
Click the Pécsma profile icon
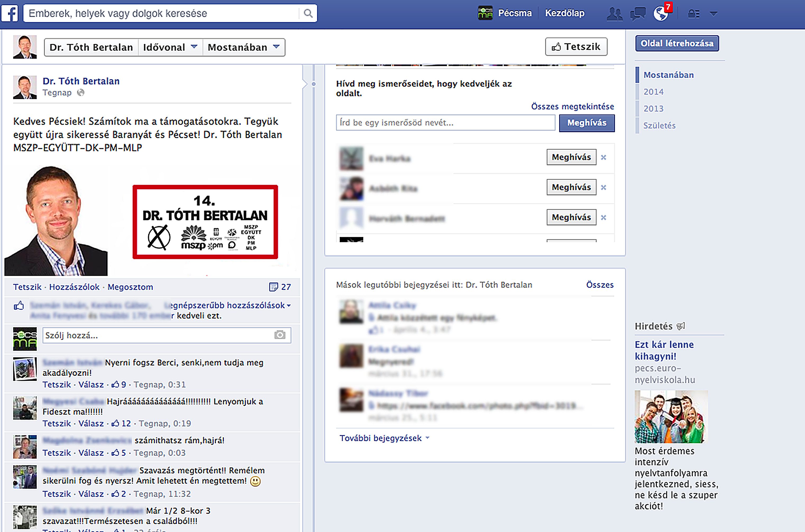pyautogui.click(x=485, y=13)
